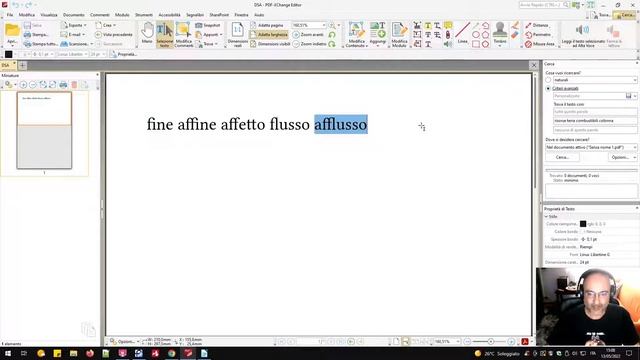The image size is (640, 360).
Task: Select the Timbro stamp tool
Action: coord(500,33)
